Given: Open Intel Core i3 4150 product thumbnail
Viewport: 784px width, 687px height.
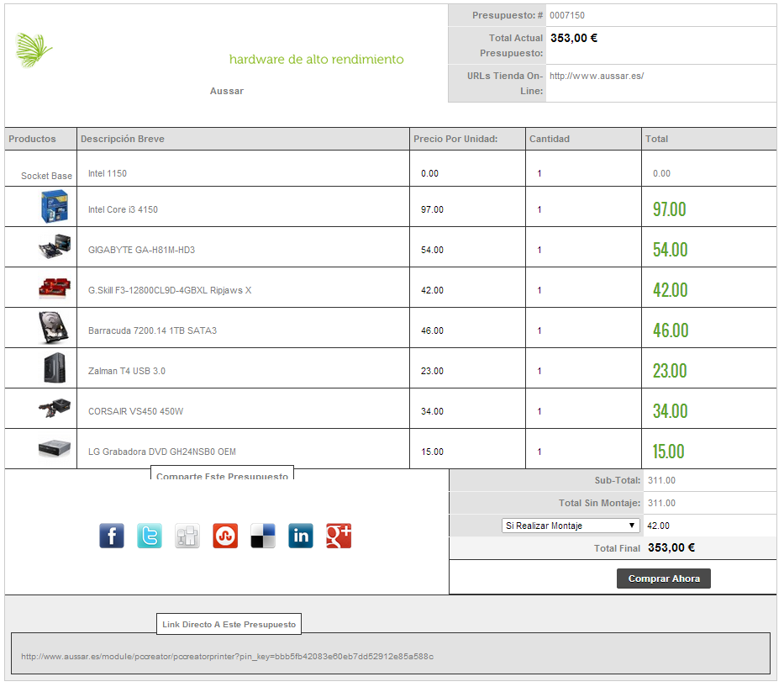Looking at the screenshot, I should click(55, 206).
